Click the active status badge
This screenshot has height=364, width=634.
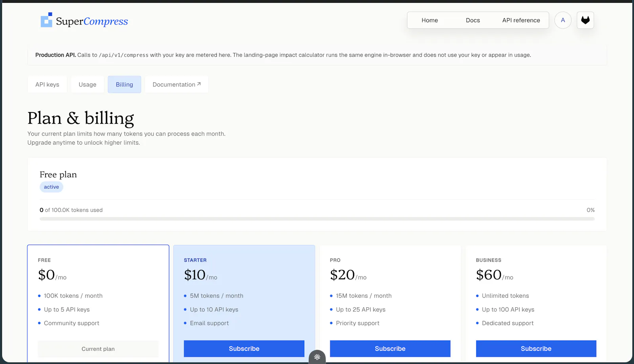[52, 187]
